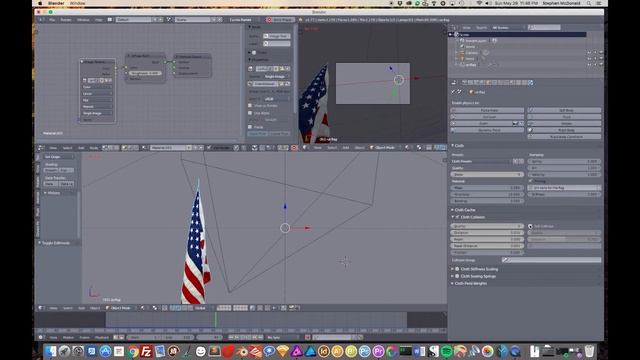The height and width of the screenshot is (360, 640).
Task: Enable Cloth Stiffness Scaling checkbox
Action: coord(457,269)
